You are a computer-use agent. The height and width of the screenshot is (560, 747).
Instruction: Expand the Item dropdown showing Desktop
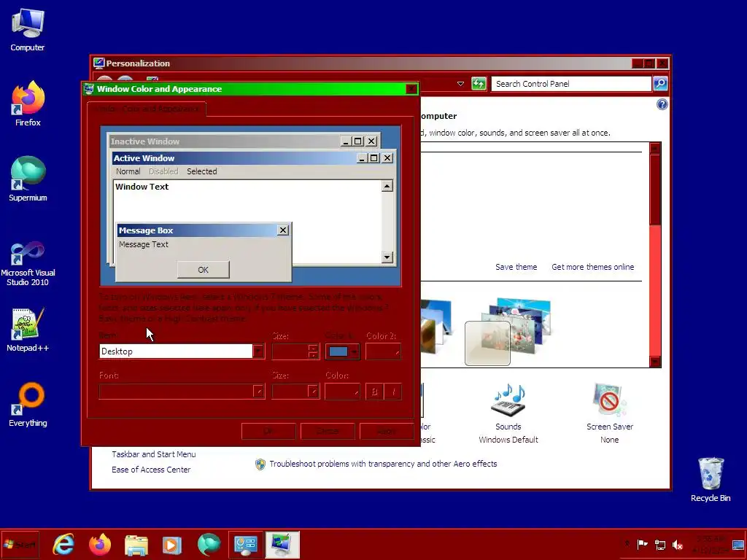258,351
